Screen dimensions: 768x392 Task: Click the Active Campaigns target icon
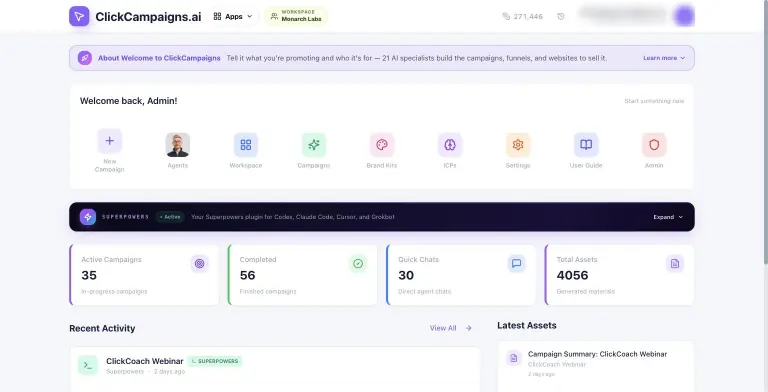(x=199, y=264)
